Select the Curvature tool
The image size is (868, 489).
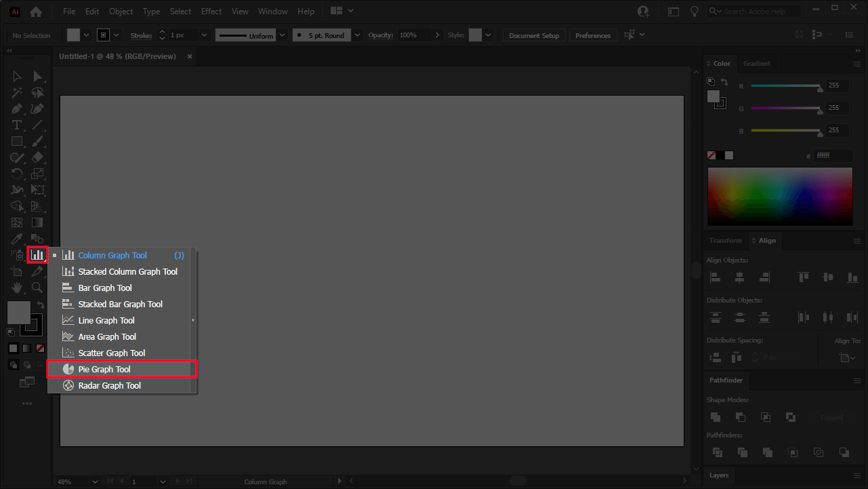pos(38,109)
